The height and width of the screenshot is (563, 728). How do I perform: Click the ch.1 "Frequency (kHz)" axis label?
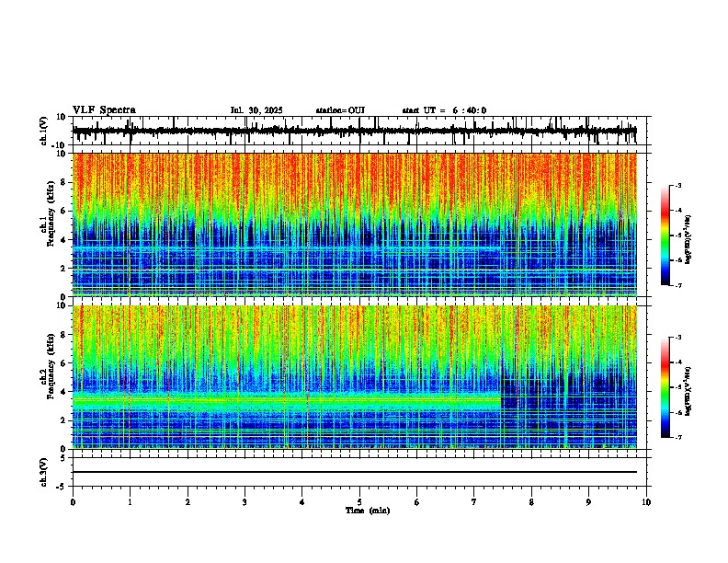[x=51, y=213]
